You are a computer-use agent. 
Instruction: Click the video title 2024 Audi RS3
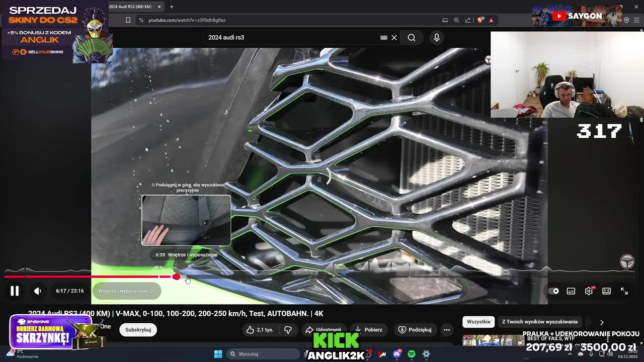176,313
